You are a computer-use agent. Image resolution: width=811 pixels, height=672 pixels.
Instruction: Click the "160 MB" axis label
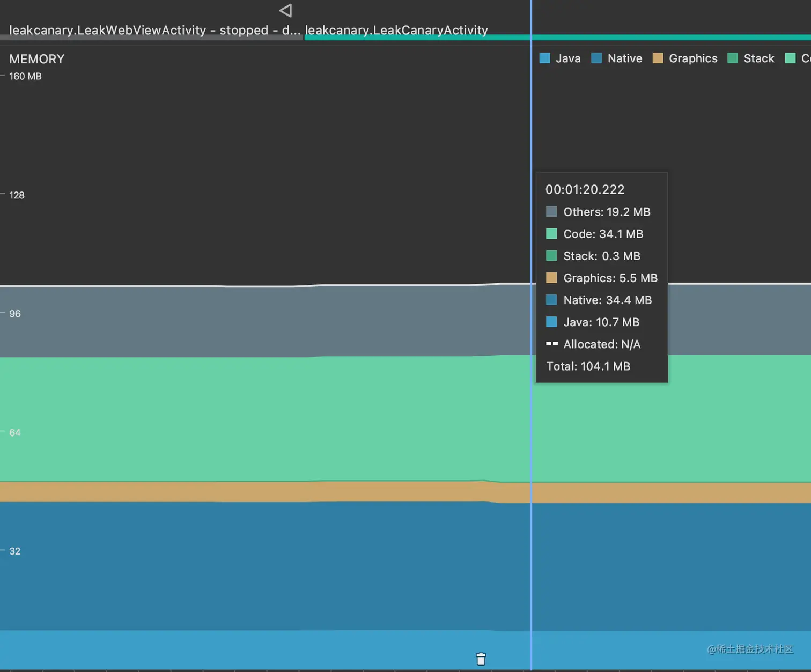pos(25,76)
